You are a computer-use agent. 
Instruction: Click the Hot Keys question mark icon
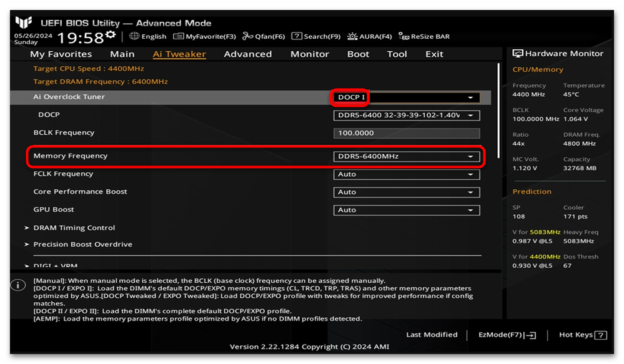(x=601, y=335)
